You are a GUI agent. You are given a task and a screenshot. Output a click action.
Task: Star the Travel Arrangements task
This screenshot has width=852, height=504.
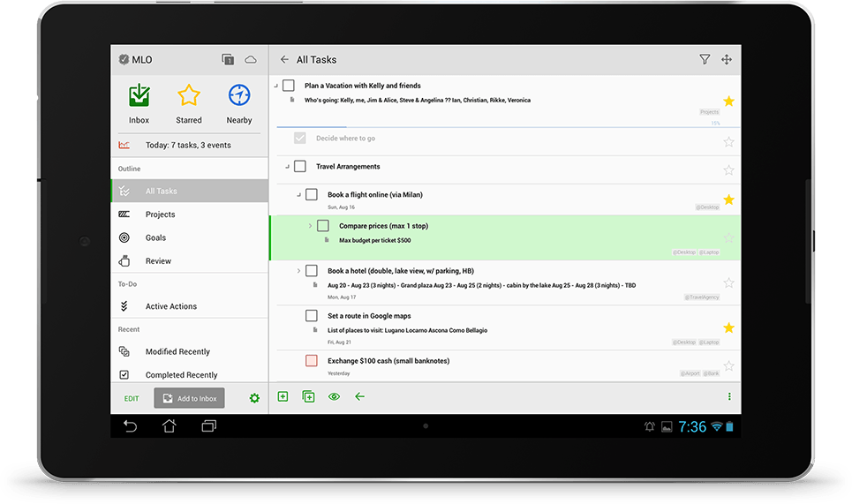pos(728,169)
